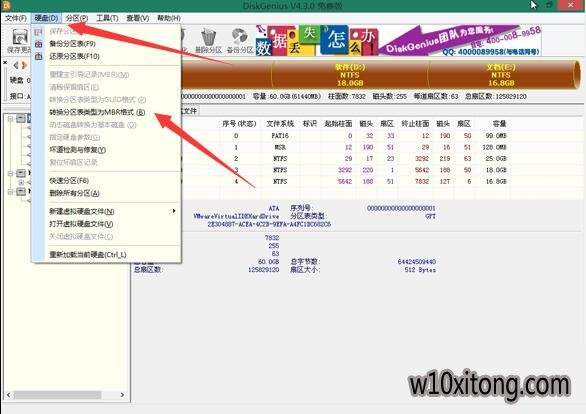The width and height of the screenshot is (586, 414).
Task: Collapse the second disk tree node
Action: 10,173
